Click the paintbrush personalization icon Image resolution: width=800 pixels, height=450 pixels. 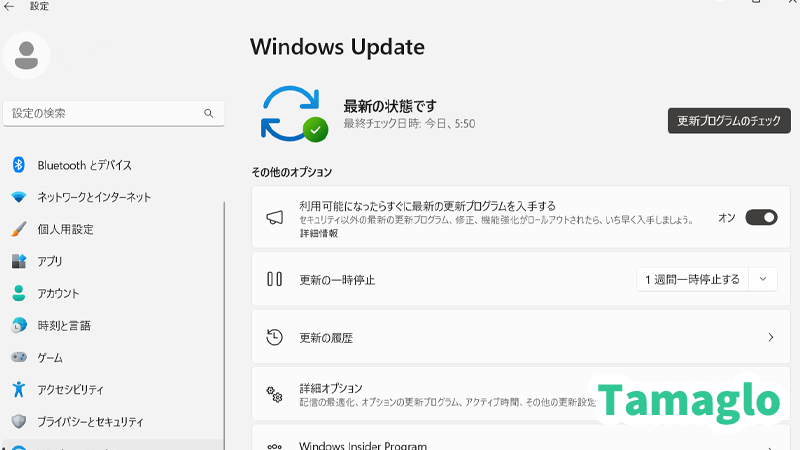[19, 229]
